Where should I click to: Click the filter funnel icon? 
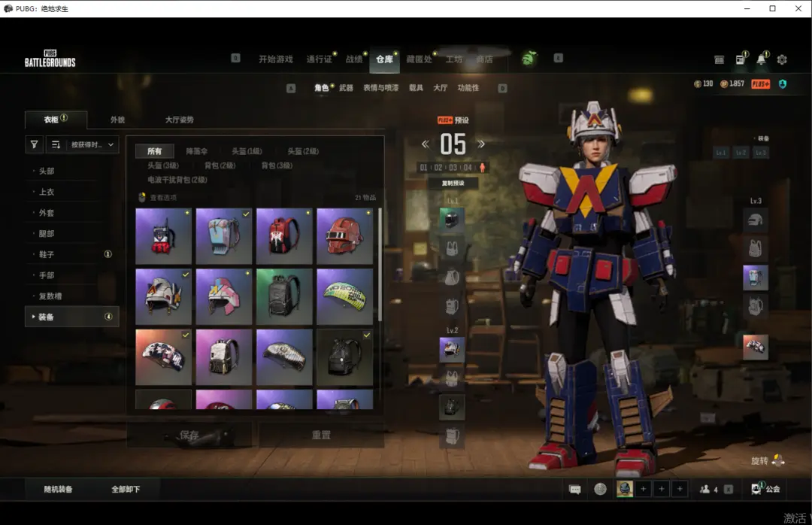click(34, 144)
